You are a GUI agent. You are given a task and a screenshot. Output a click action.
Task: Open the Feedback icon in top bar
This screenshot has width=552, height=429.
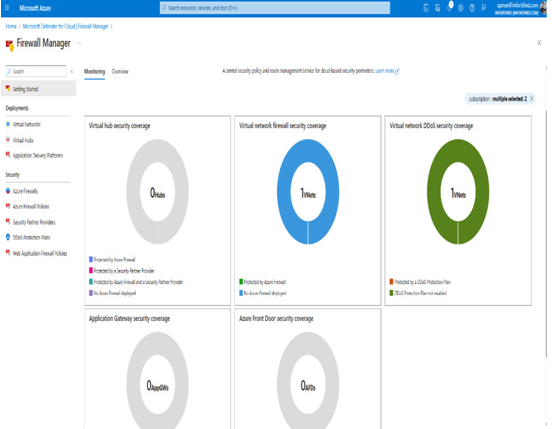[484, 8]
